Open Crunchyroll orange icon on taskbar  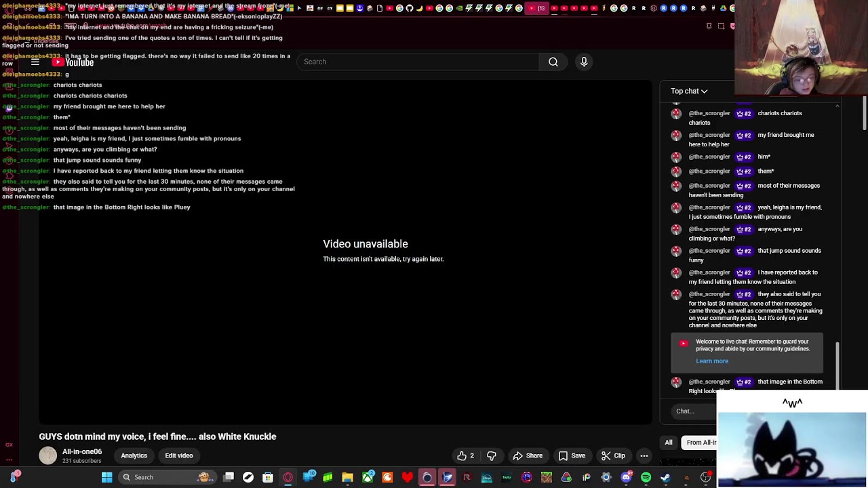[x=387, y=477]
